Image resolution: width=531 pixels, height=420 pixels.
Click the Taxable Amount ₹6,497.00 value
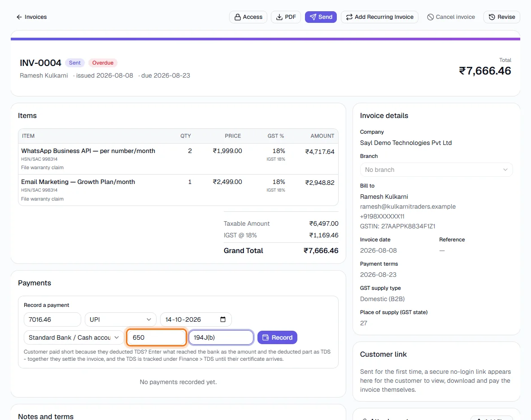(323, 223)
